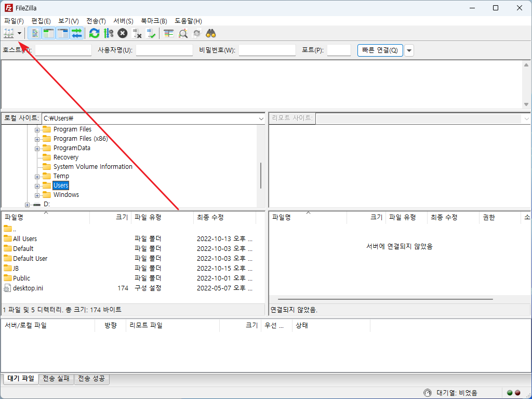Toggle synchronized browsing icon
The height and width of the screenshot is (399, 532).
(197, 33)
